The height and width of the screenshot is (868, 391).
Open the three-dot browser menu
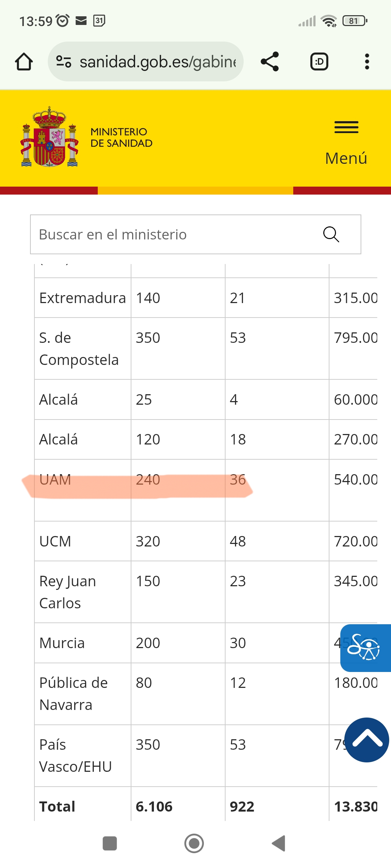tap(367, 61)
